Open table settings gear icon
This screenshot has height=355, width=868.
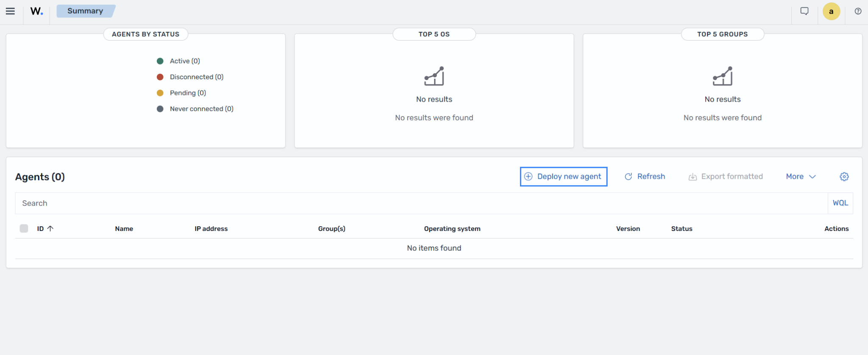click(844, 177)
